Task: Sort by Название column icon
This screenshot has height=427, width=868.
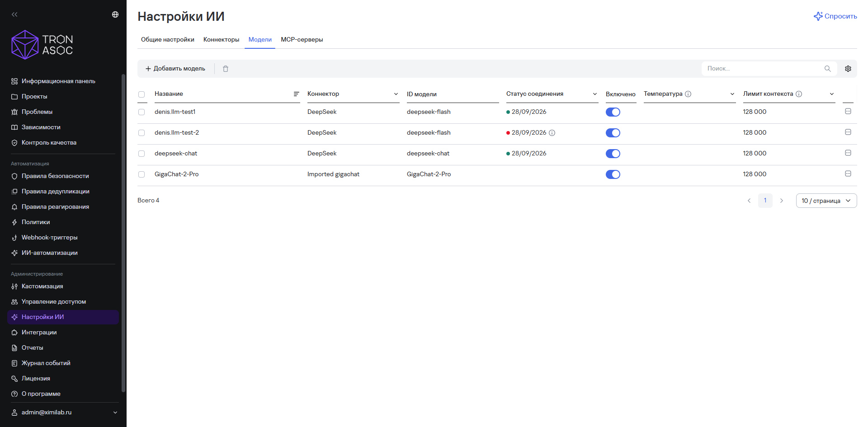Action: point(297,94)
